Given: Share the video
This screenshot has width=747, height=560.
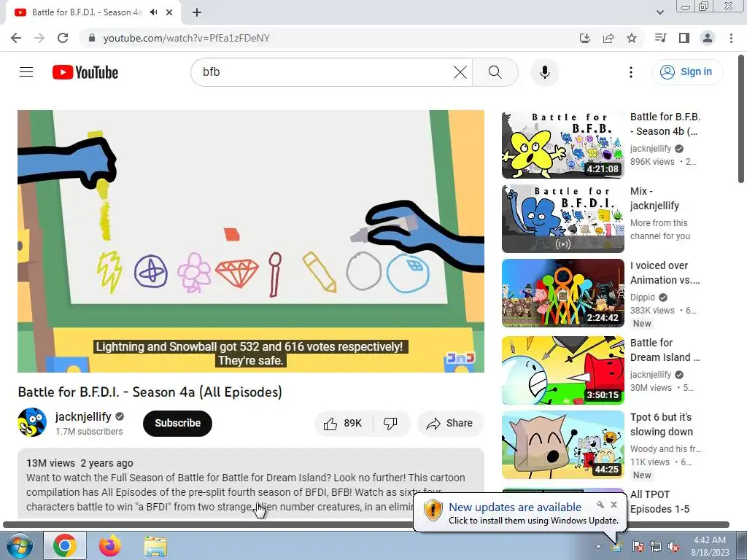Looking at the screenshot, I should (450, 424).
